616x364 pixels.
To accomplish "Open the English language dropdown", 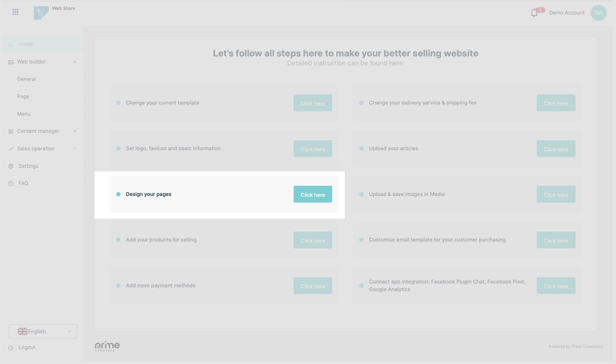I will tap(43, 331).
